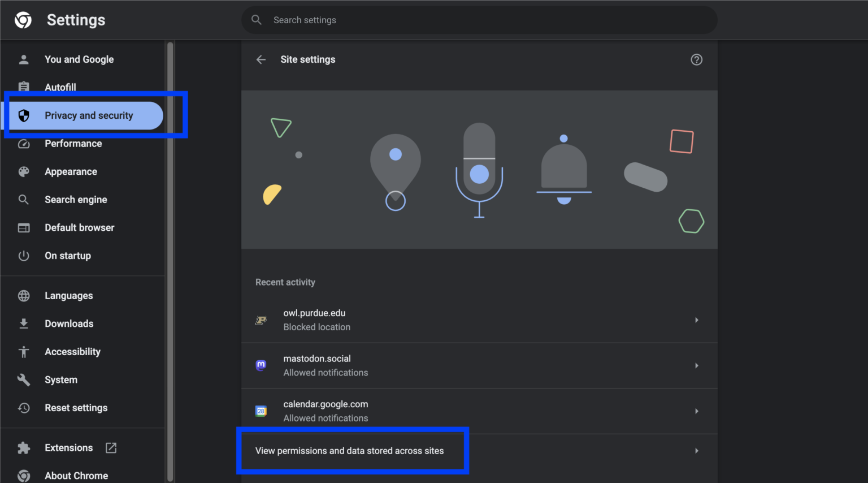Screen dimensions: 868x483
Task: Click the Languages globe icon
Action: 24,296
